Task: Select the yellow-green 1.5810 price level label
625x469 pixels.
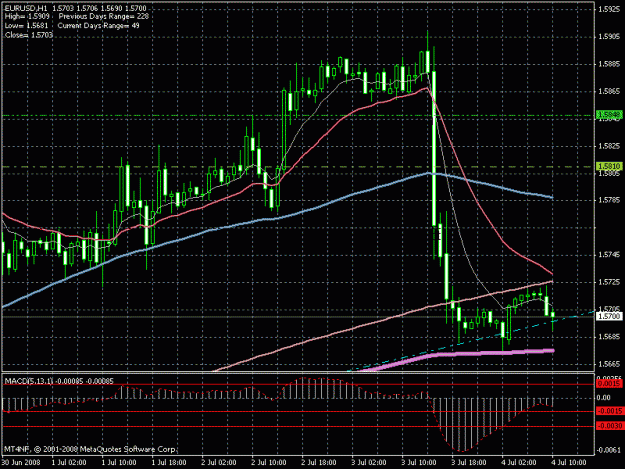Action: (609, 166)
